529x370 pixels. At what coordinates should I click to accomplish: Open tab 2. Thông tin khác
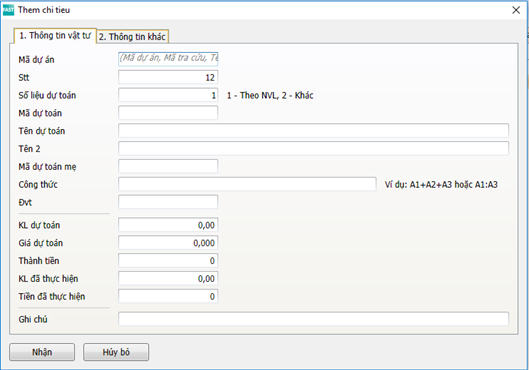coord(132,36)
